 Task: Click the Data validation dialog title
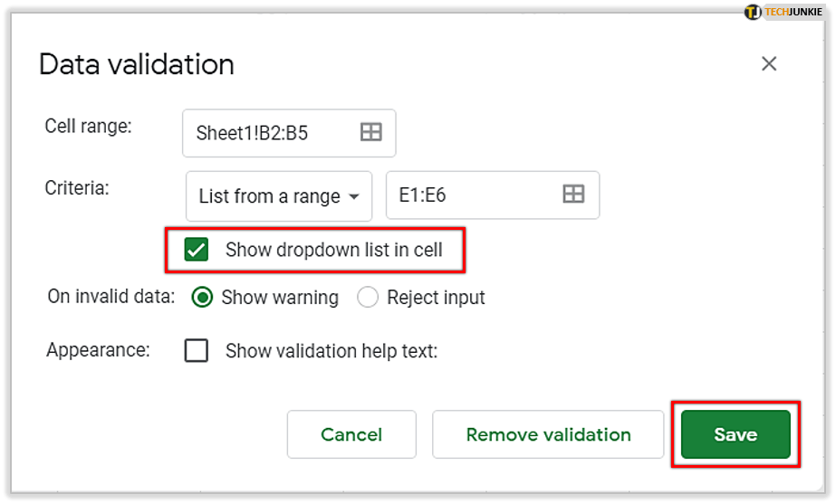point(137,64)
